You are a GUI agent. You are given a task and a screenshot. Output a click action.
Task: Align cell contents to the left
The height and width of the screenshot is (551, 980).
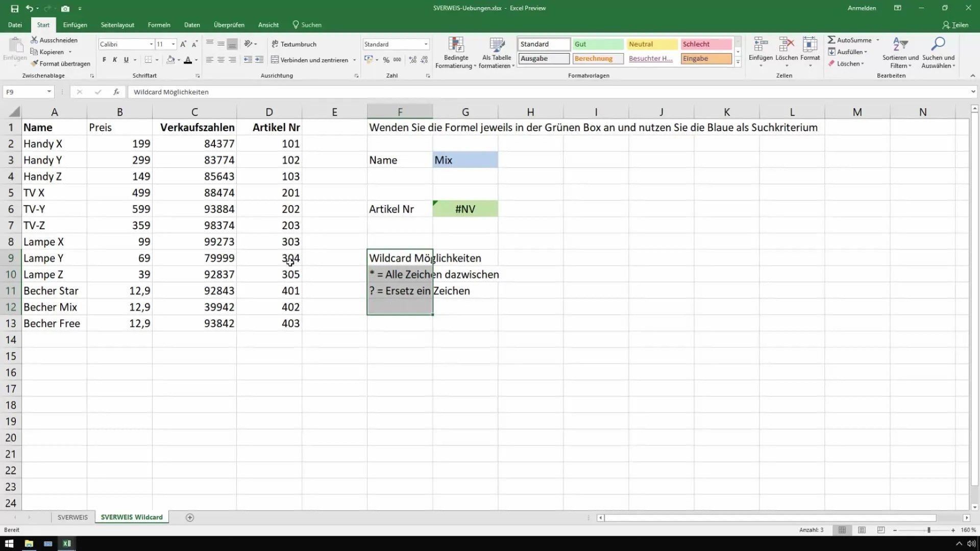[x=209, y=60]
